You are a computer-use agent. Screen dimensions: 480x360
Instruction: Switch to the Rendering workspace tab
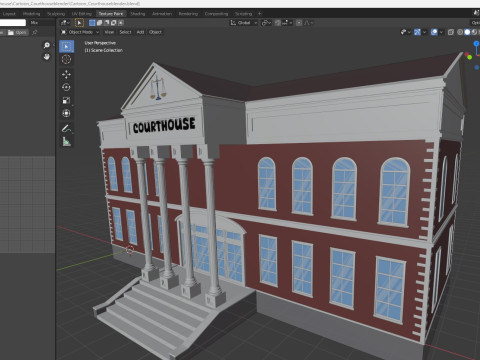pos(188,14)
